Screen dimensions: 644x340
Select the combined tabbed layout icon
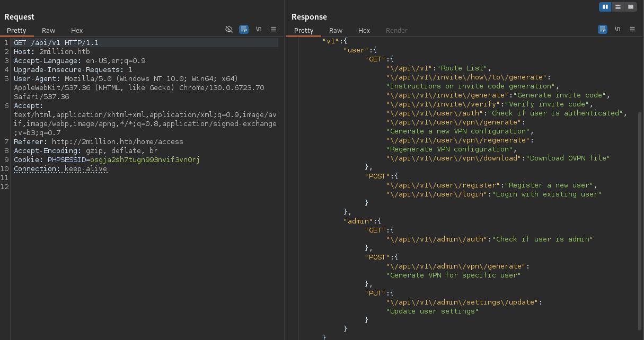630,7
